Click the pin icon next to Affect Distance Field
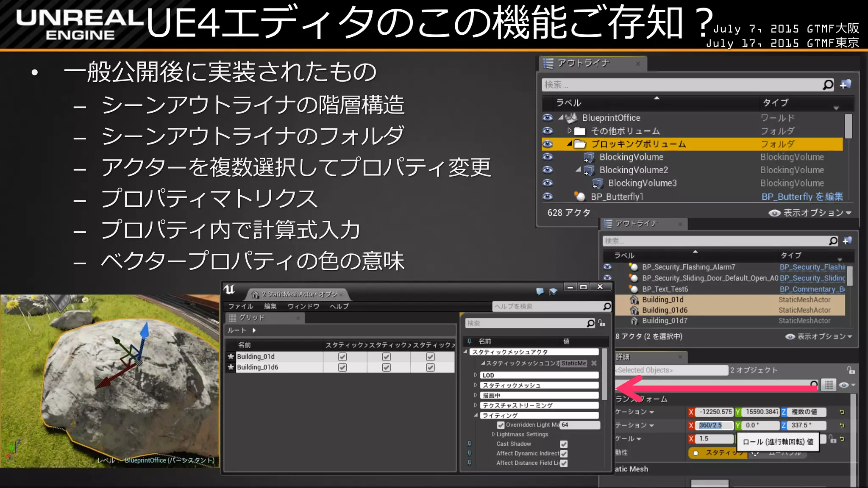The width and height of the screenshot is (868, 488). (469, 463)
